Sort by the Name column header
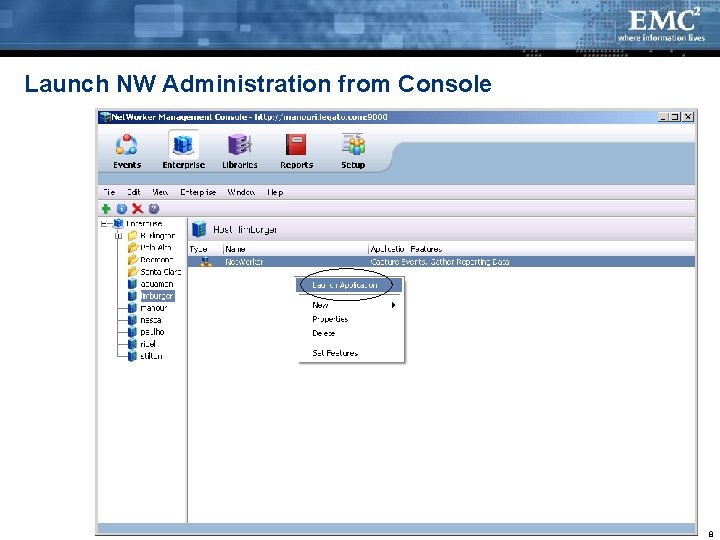Image resolution: width=720 pixels, height=540 pixels. pyautogui.click(x=295, y=249)
